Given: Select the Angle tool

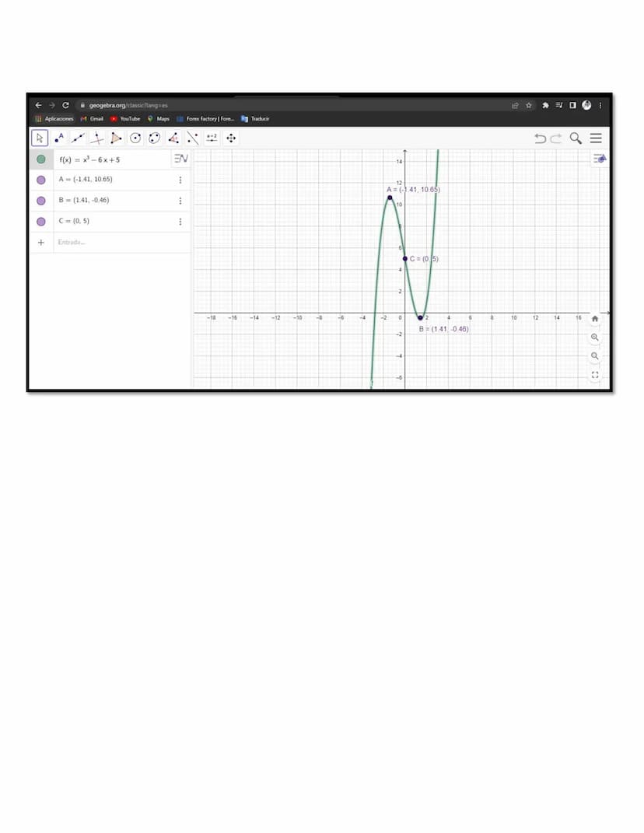Looking at the screenshot, I should (x=173, y=138).
